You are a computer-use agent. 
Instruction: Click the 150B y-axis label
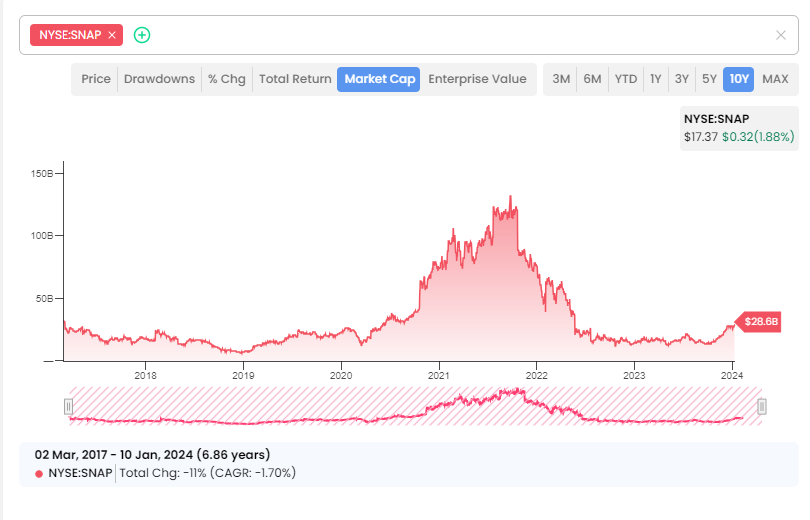coord(42,174)
